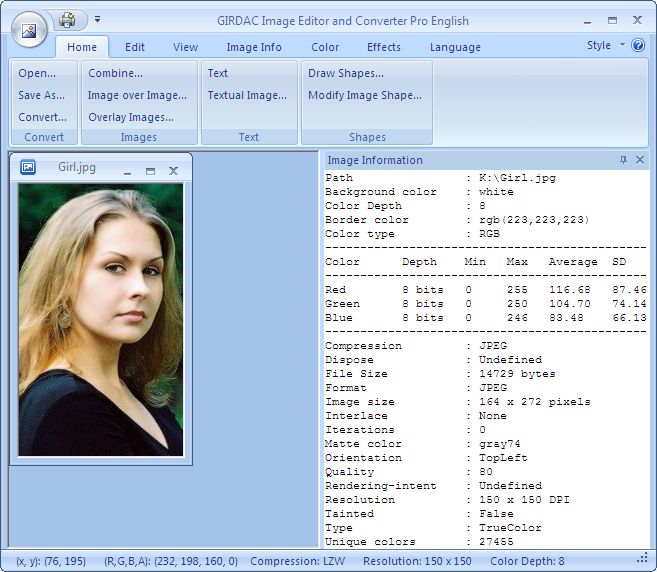Click the printer quick access icon
657x572 pixels.
point(67,20)
